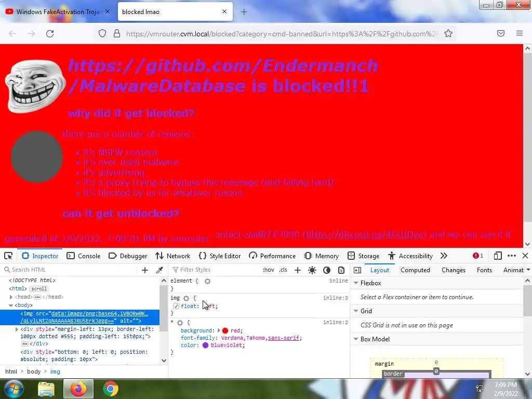Click the URL address bar

click(x=282, y=34)
